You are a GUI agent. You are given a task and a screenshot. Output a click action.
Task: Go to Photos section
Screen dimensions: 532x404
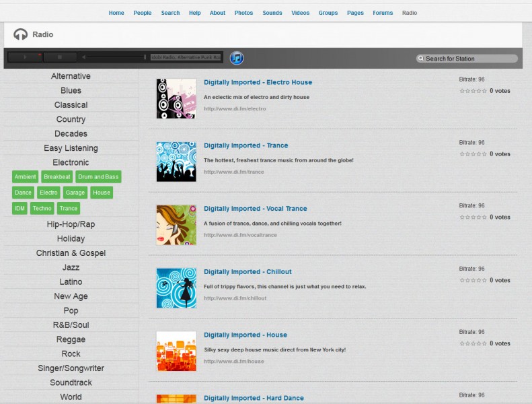pos(243,13)
